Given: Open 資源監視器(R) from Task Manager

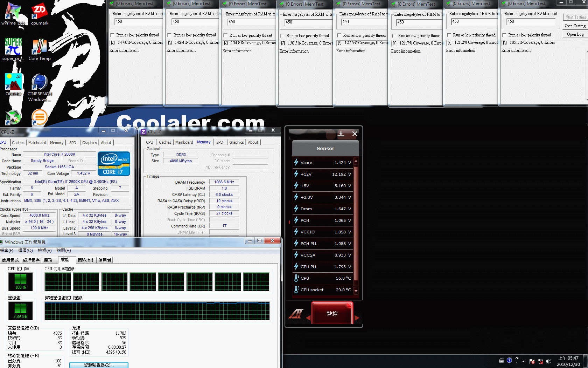Looking at the screenshot, I should (x=99, y=365).
